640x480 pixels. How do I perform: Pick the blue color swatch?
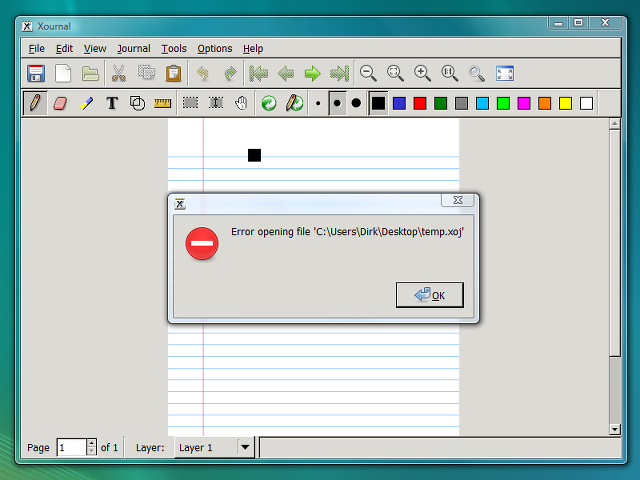[399, 103]
